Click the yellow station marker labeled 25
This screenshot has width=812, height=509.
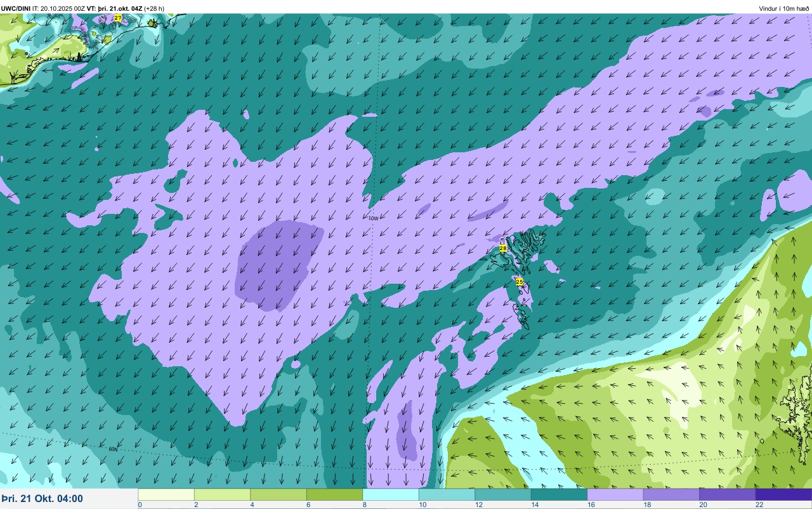click(520, 282)
